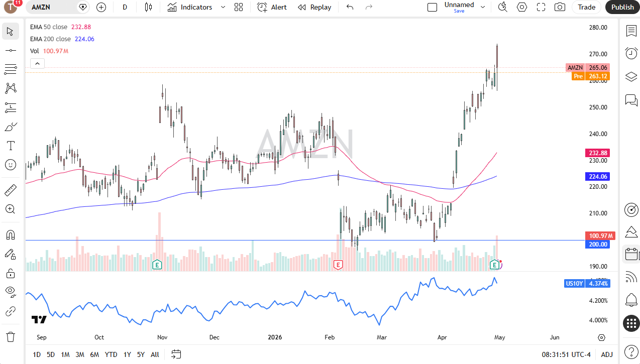The height and width of the screenshot is (364, 640).
Task: Select the brush drawing tool
Action: 11,127
